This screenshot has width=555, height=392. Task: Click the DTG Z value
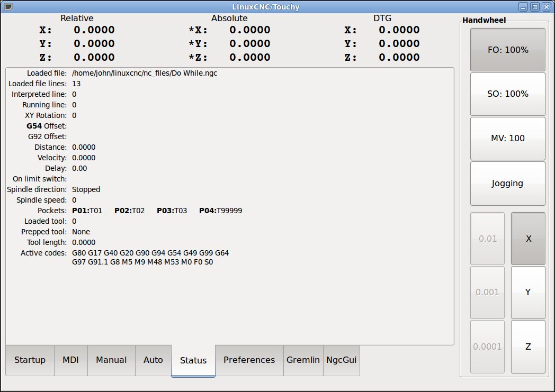click(399, 58)
